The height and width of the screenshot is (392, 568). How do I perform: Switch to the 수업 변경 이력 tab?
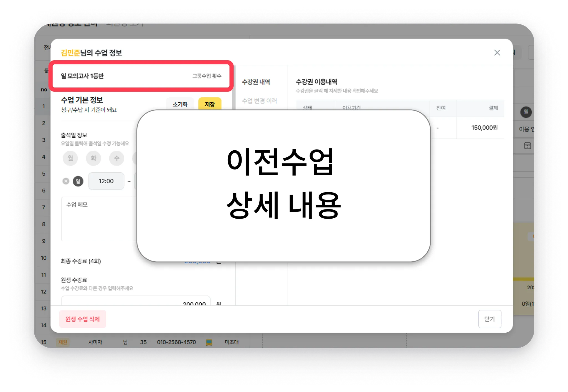tap(259, 101)
